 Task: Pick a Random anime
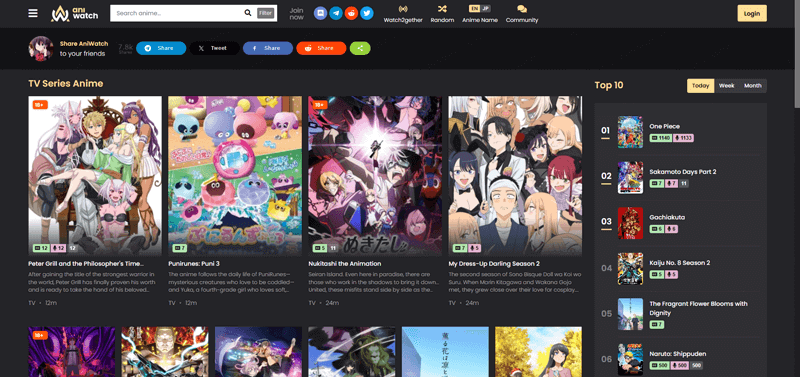coord(442,14)
